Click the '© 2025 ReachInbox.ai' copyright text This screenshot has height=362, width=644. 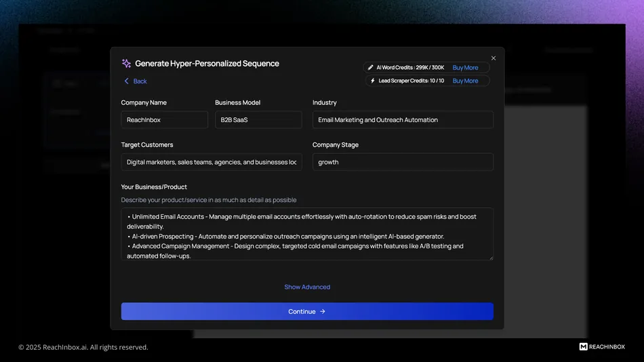click(x=83, y=347)
